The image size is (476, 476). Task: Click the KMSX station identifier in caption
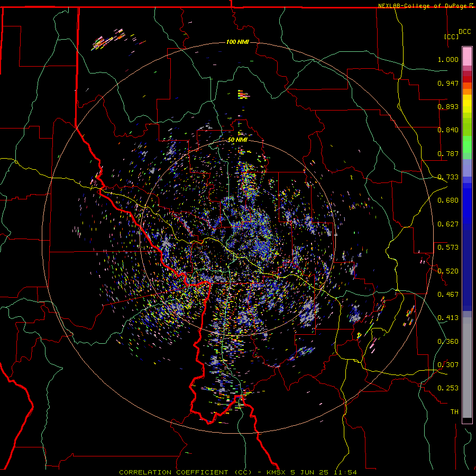276,472
